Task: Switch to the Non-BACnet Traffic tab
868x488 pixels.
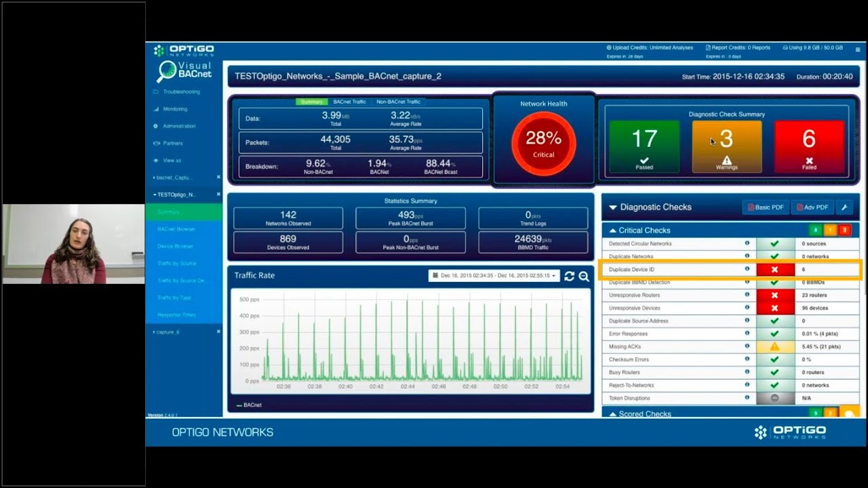Action: [x=398, y=102]
